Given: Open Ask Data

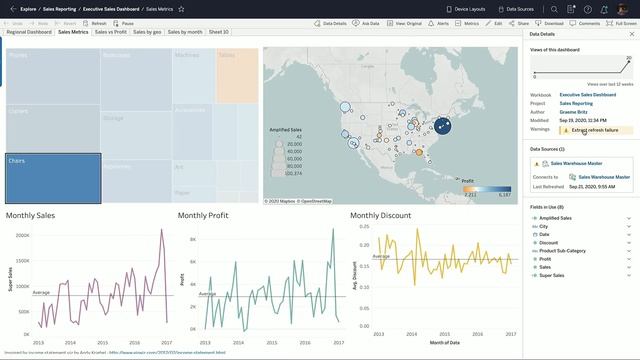Looking at the screenshot, I should [366, 24].
